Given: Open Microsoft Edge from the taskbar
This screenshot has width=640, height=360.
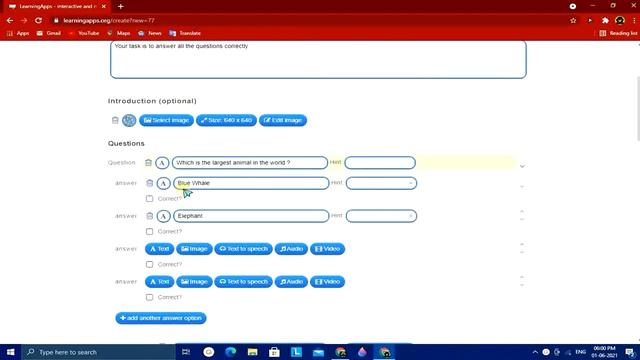Looking at the screenshot, I should coord(231,352).
